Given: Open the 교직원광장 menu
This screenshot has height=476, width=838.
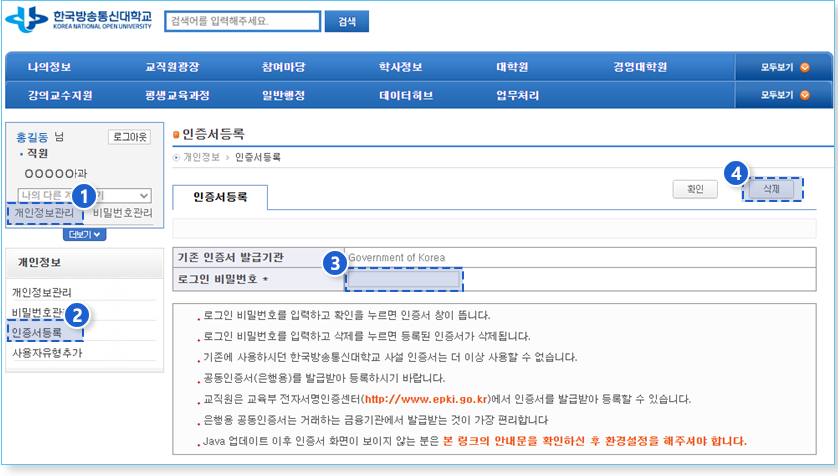Looking at the screenshot, I should coord(172,67).
